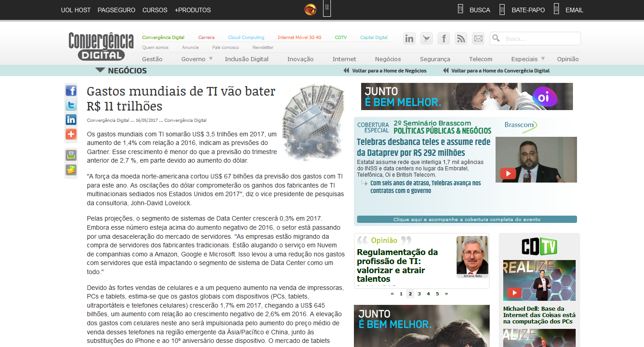Open the Gestão menu
644x347 pixels.
tap(152, 59)
